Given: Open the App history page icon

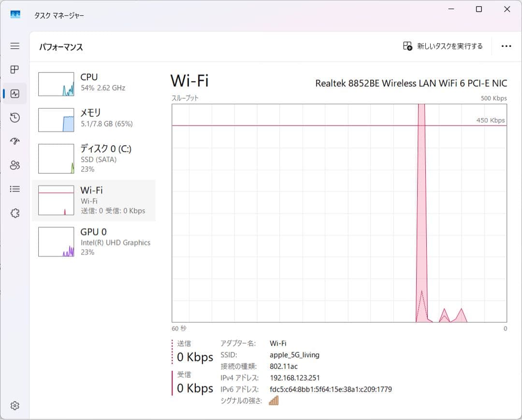Looking at the screenshot, I should click(x=14, y=117).
